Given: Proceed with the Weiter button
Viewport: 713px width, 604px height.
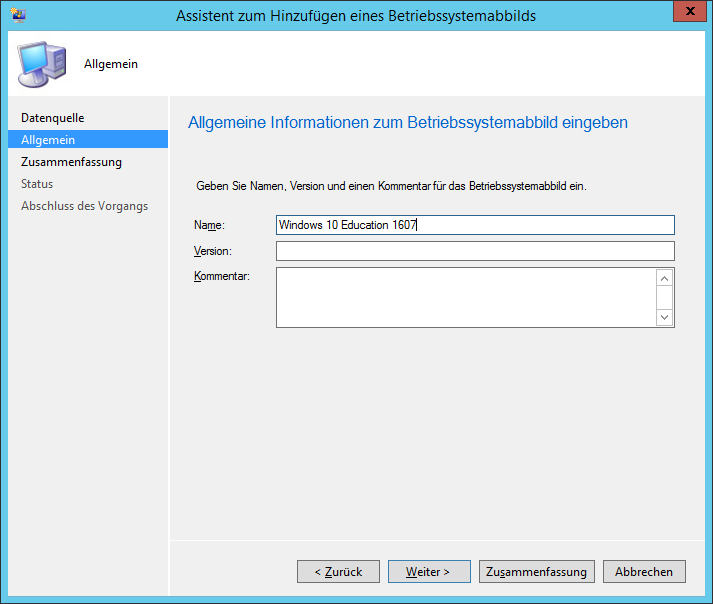Looking at the screenshot, I should (429, 572).
